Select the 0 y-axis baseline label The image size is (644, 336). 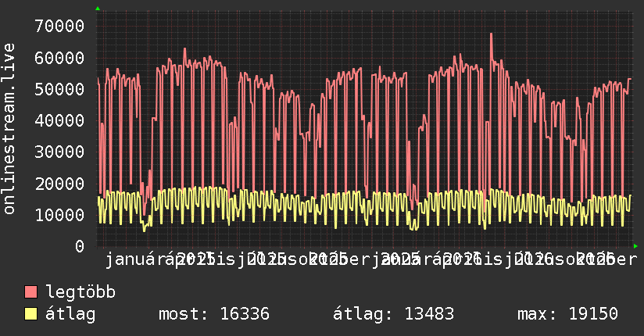80,246
